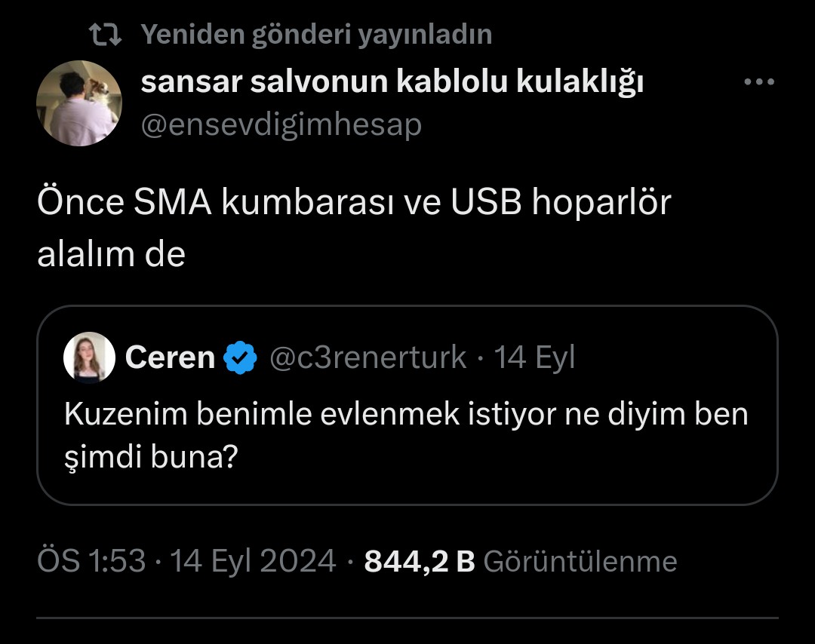Click the "Görüntülenme" views label
Screen dimensions: 815x644
pos(580,561)
